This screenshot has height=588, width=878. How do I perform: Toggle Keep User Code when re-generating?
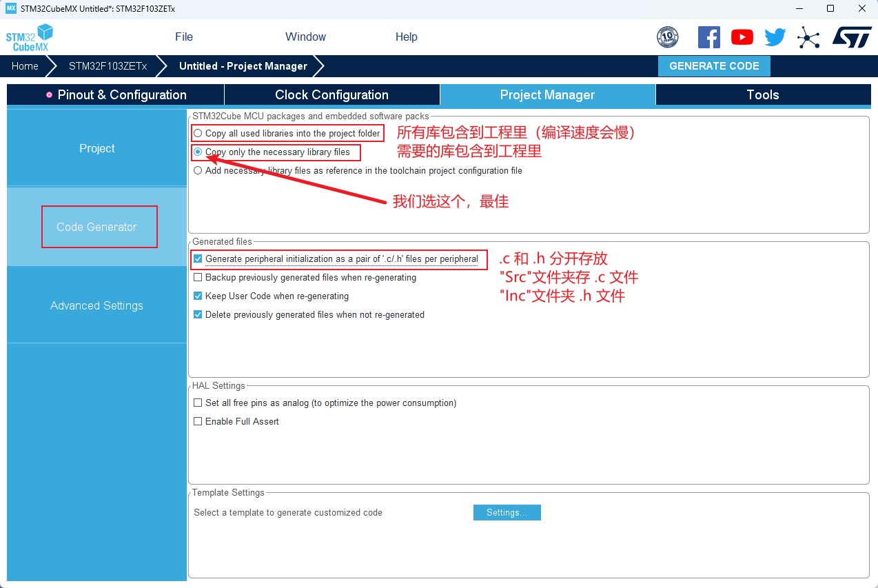(198, 296)
